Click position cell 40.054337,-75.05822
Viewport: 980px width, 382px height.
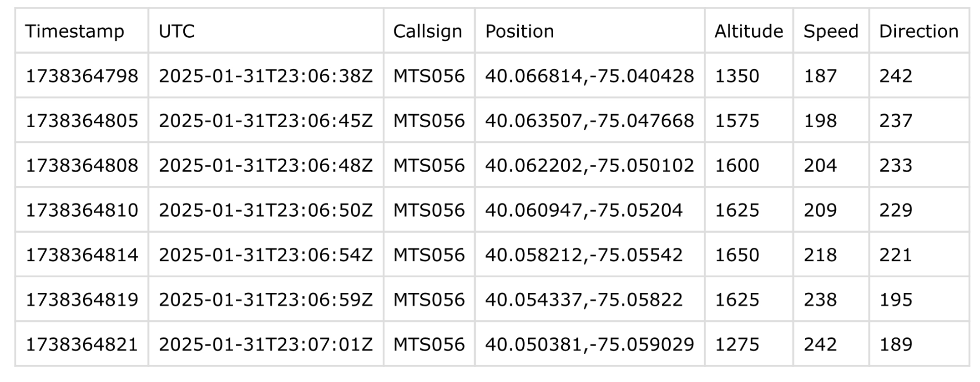[x=584, y=300]
